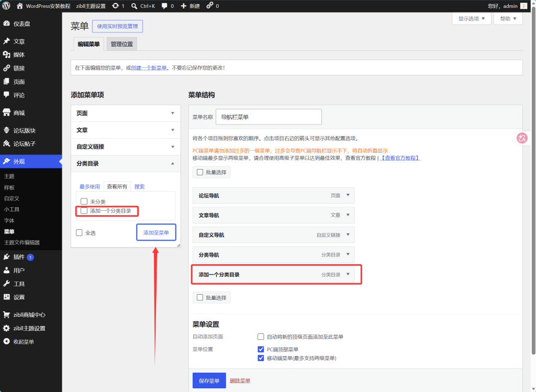Open 创建一个新菜单 link
536x392 pixels.
[149, 68]
